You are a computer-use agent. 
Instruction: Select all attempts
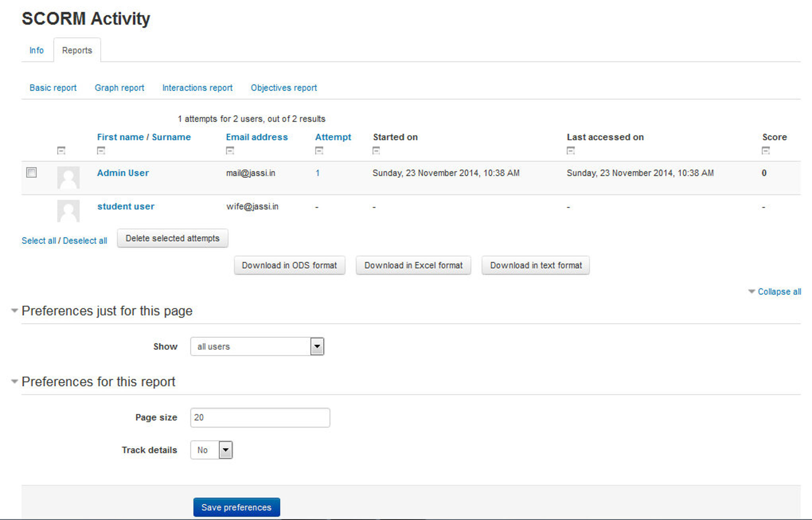[x=39, y=240]
